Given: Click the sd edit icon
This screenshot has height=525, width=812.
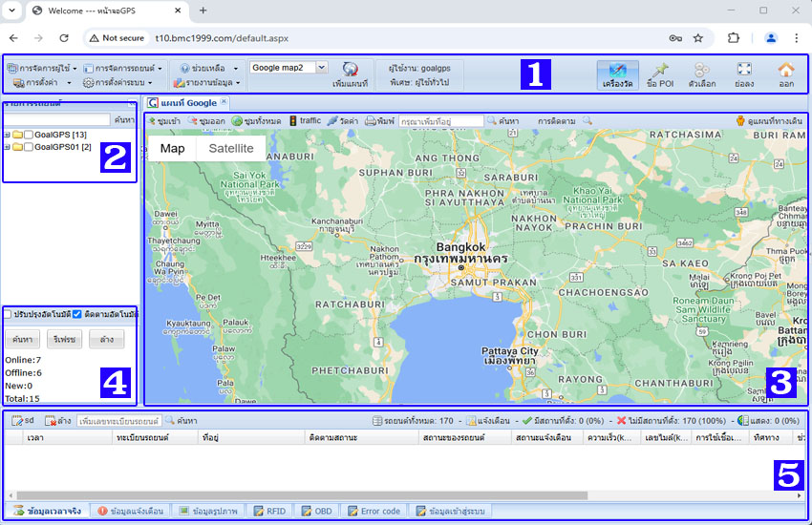Looking at the screenshot, I should tap(17, 421).
